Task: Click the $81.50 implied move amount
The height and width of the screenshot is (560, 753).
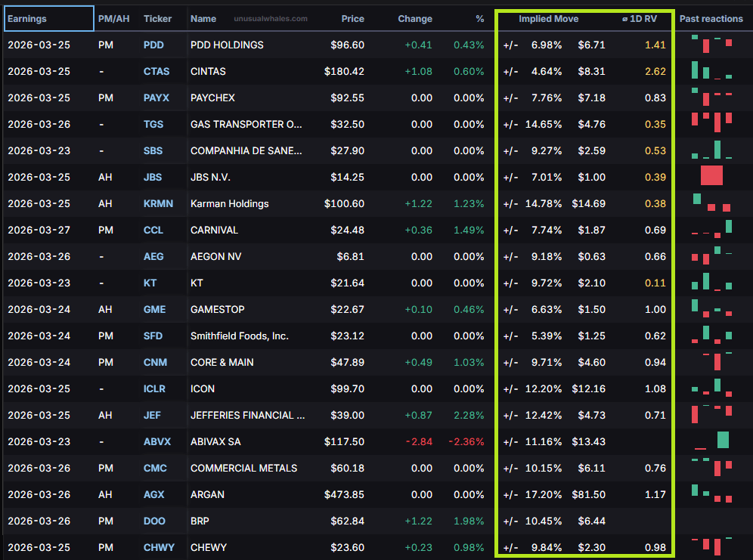Action: (588, 494)
